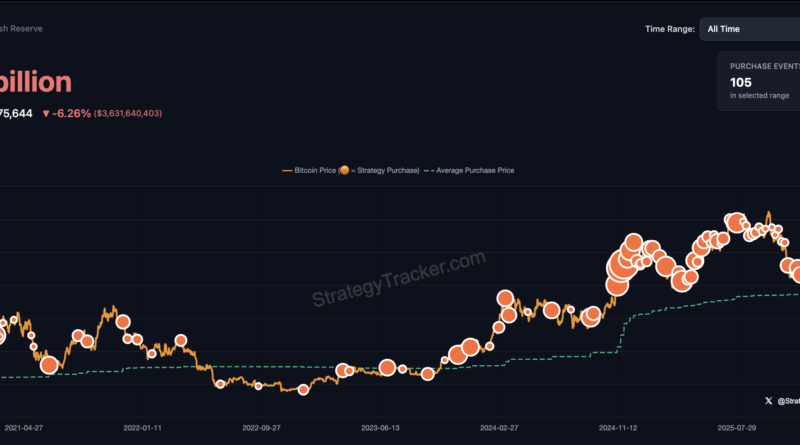Click the ($3,631,640,403) loss amount

[128, 113]
